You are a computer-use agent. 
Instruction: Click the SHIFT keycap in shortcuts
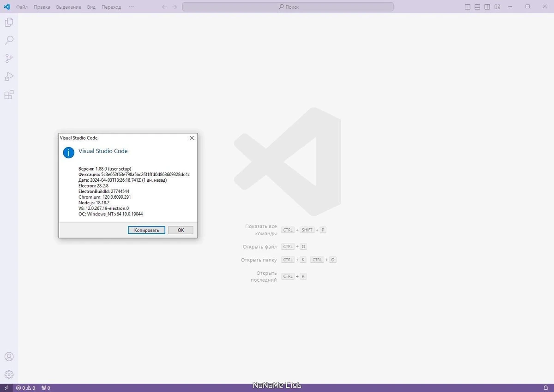(x=307, y=230)
